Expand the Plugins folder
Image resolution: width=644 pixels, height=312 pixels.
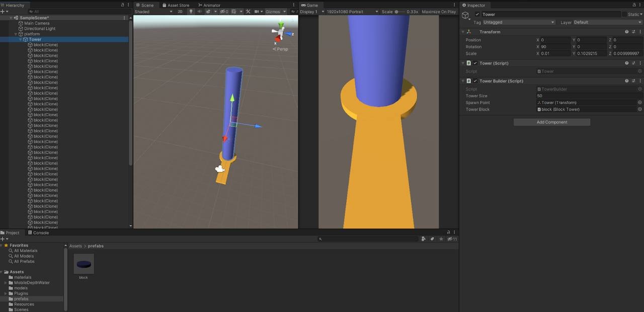pos(6,293)
